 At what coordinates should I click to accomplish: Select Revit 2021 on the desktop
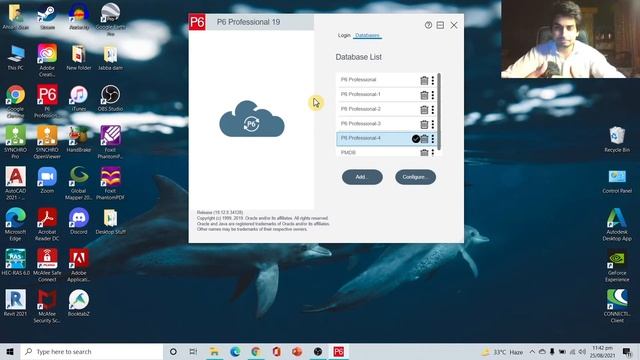pyautogui.click(x=16, y=303)
